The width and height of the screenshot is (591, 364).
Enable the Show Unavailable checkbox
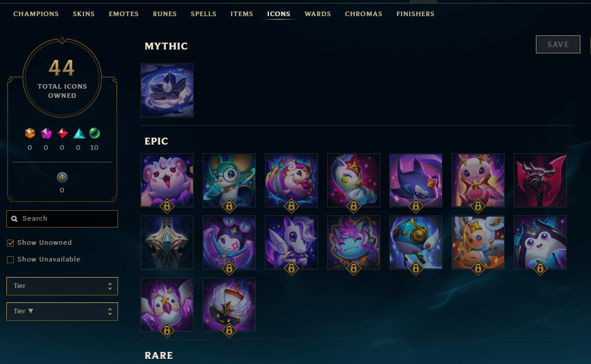pos(10,260)
